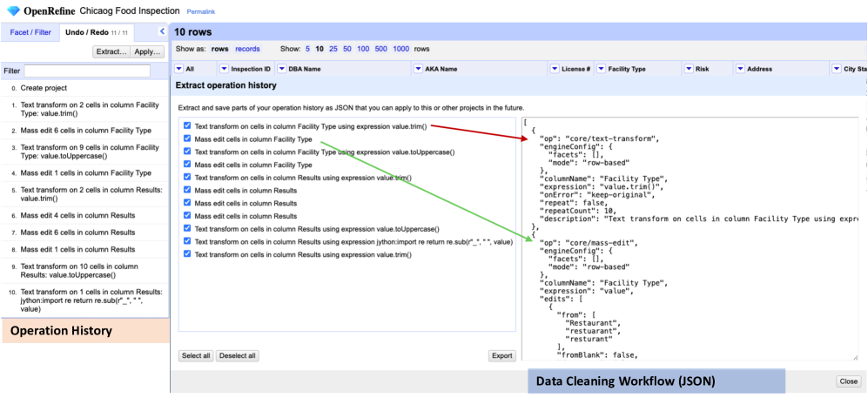The width and height of the screenshot is (868, 398).
Task: Expand the Risk column menu arrow
Action: tap(689, 69)
